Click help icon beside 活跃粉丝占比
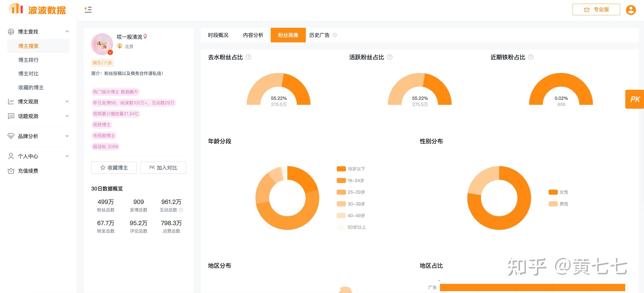This screenshot has width=644, height=293. (x=390, y=57)
